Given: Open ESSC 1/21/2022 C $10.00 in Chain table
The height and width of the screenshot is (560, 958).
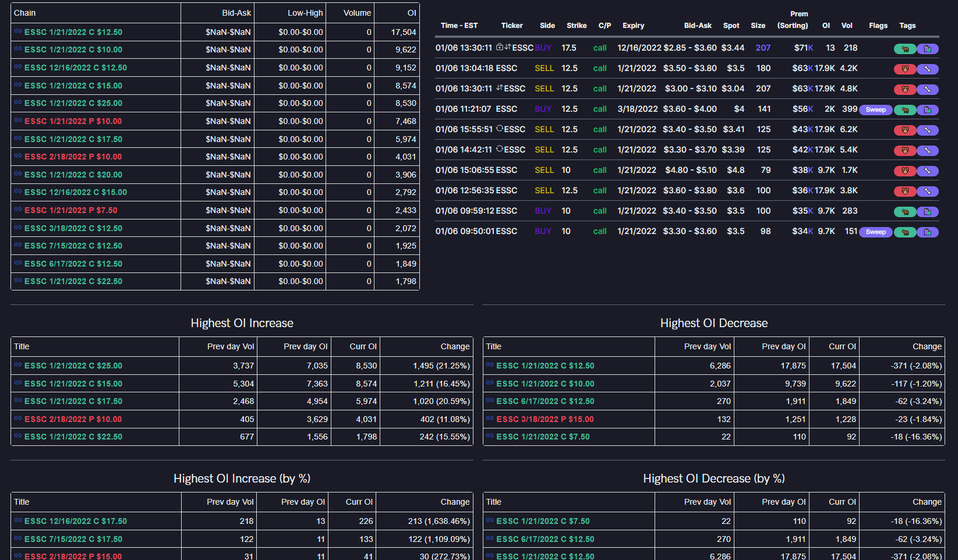Looking at the screenshot, I should coord(73,49).
